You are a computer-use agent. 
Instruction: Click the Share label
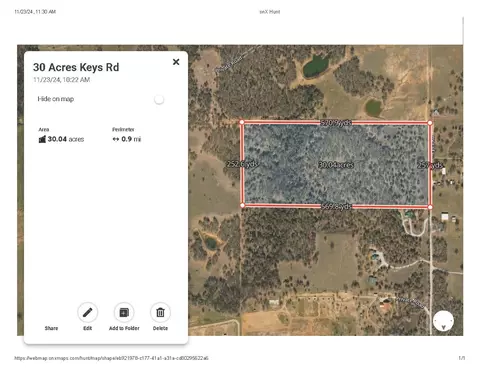point(51,328)
